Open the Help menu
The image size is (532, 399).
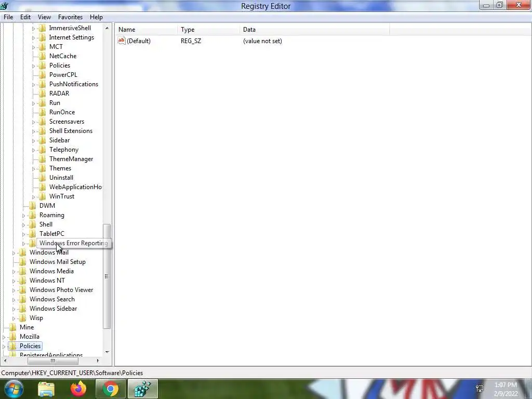96,17
